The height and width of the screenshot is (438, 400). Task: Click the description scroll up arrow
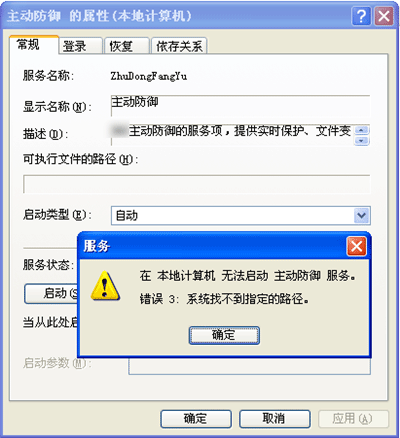[x=362, y=130]
